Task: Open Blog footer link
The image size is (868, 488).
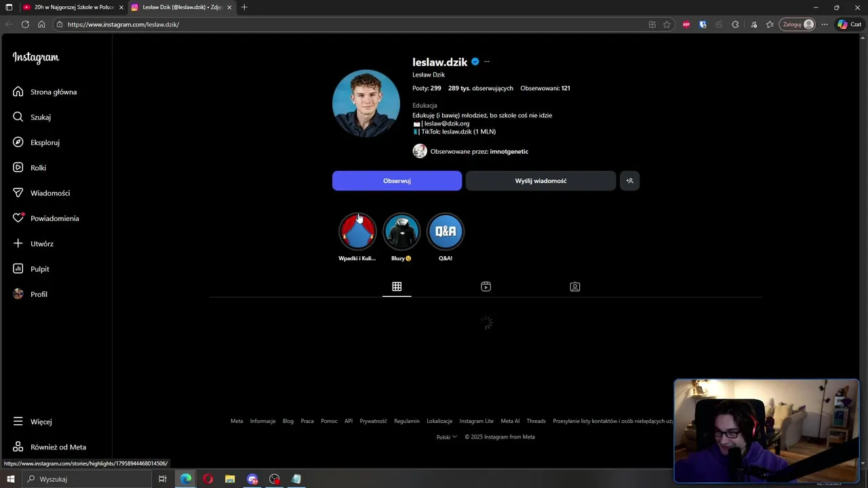Action: 288,421
